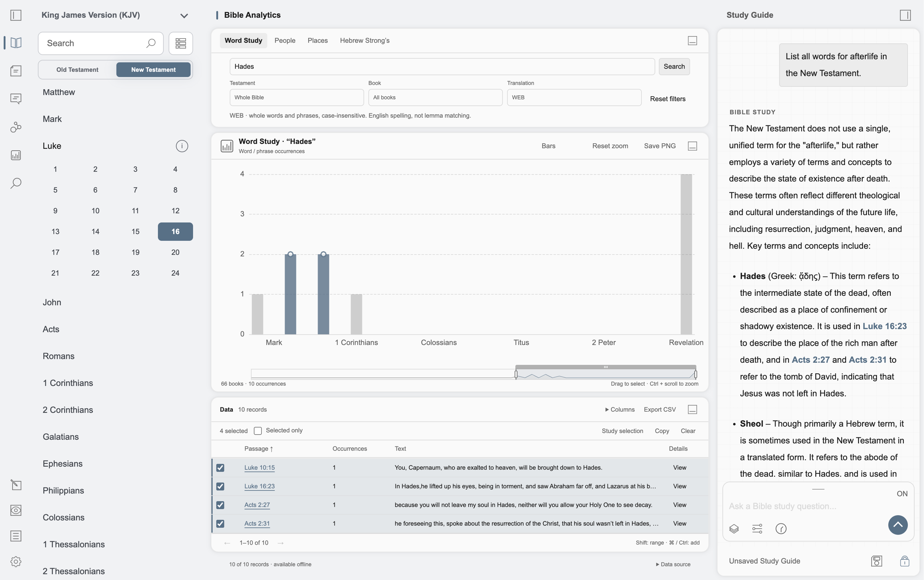Click the lock icon for Study Guide

(x=904, y=561)
